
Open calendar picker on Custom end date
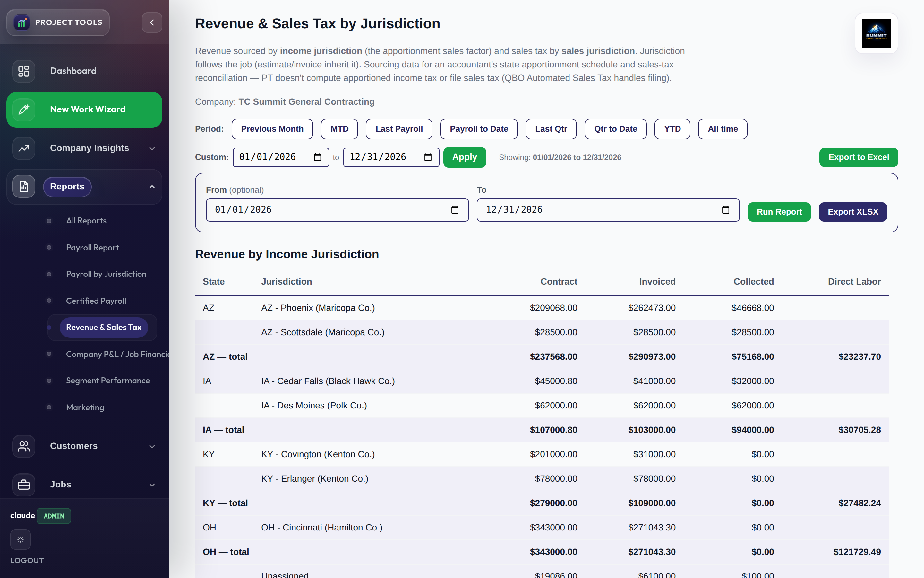pyautogui.click(x=428, y=157)
